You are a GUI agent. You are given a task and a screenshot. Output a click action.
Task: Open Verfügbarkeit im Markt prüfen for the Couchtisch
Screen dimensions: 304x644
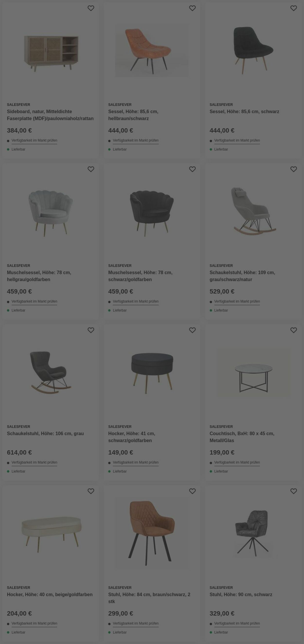(x=237, y=463)
